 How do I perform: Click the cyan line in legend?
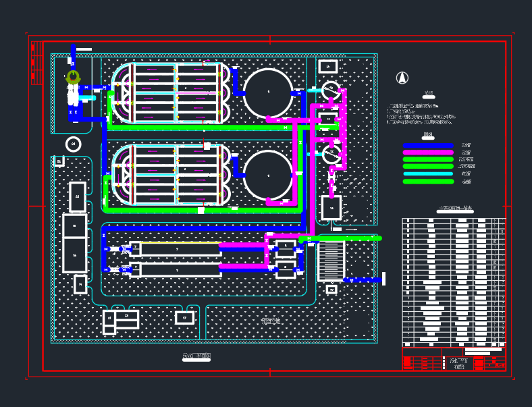[428, 174]
